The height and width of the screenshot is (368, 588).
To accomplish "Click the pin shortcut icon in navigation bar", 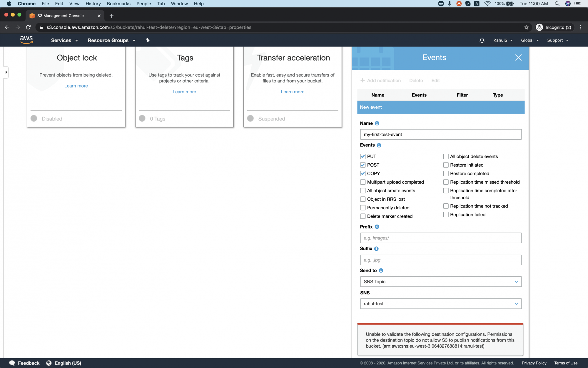I will click(x=148, y=40).
